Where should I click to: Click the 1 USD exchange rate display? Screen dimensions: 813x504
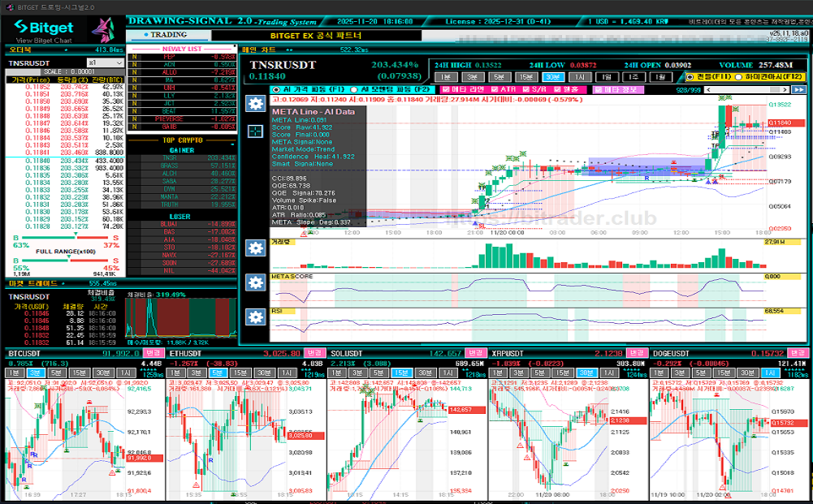pos(629,21)
